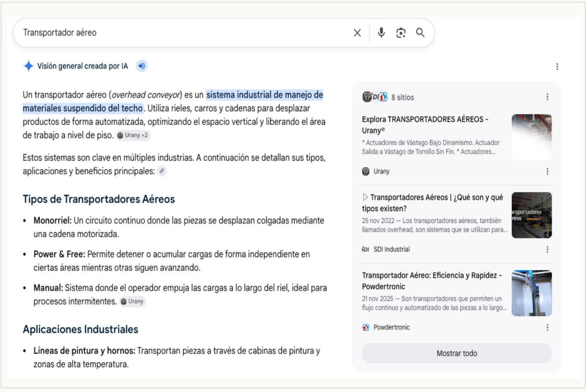Click the Powdertronic result thumbnail

pos(531,293)
